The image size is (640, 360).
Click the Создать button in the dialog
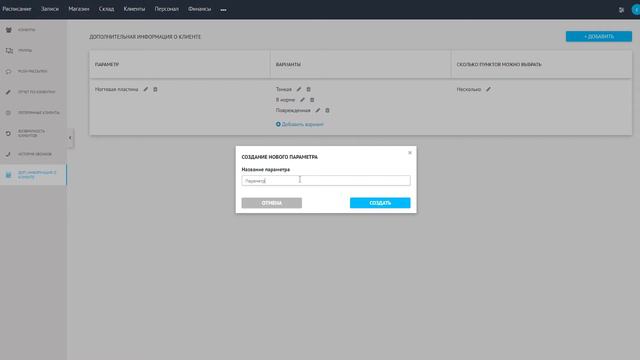[380, 203]
